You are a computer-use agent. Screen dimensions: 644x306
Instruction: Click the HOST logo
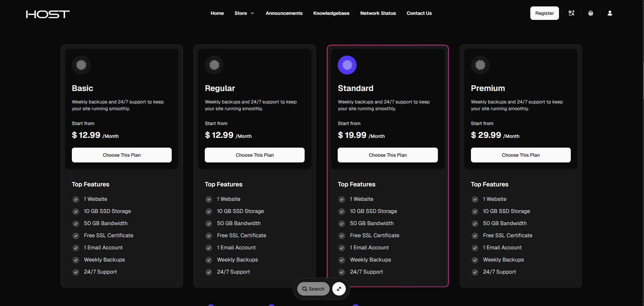48,14
